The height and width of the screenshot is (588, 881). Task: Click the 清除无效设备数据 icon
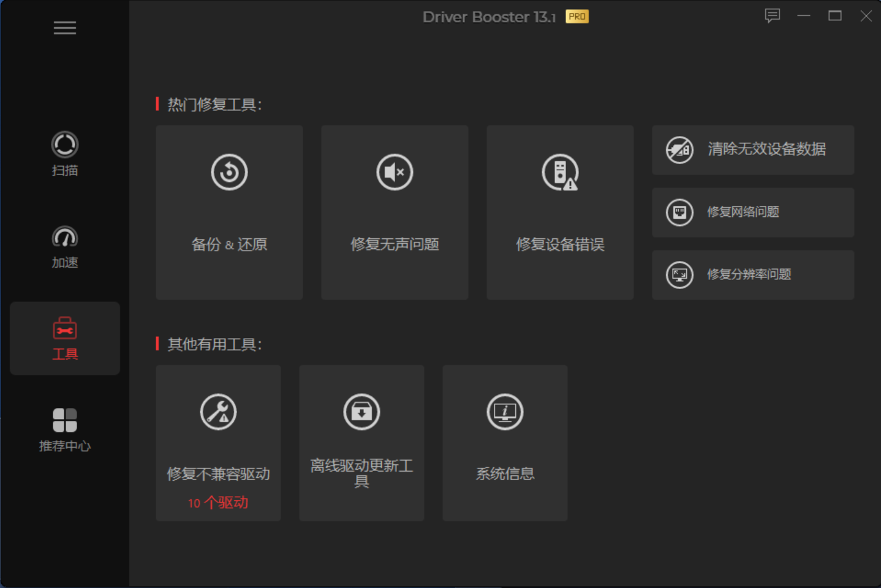[679, 150]
